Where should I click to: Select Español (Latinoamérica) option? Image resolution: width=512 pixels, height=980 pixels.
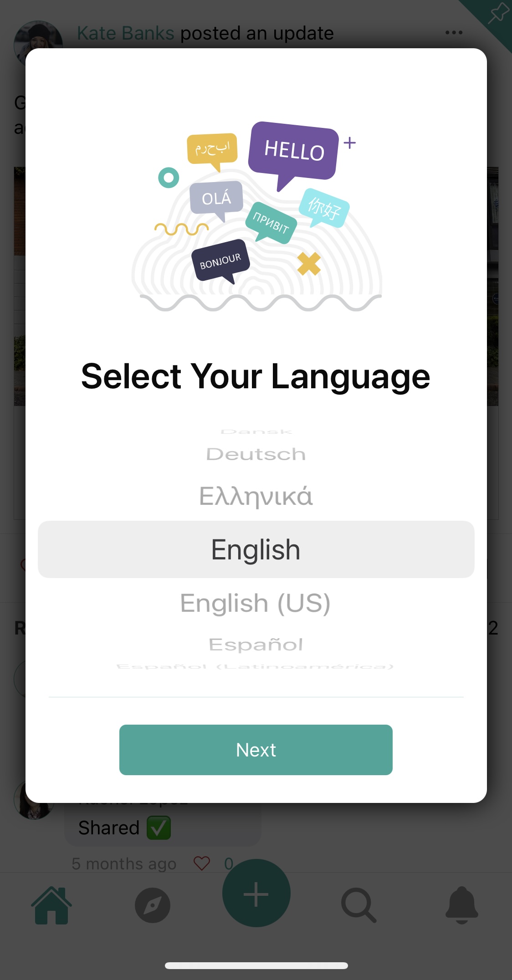(x=255, y=667)
